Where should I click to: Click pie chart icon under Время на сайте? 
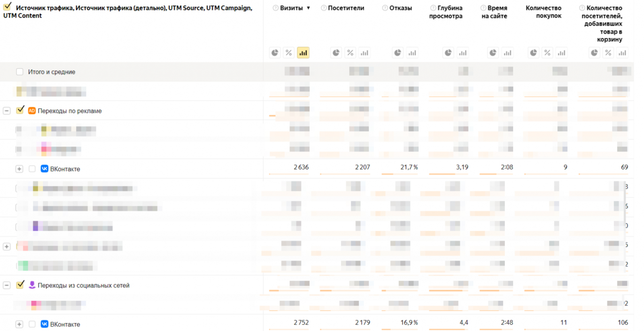493,53
